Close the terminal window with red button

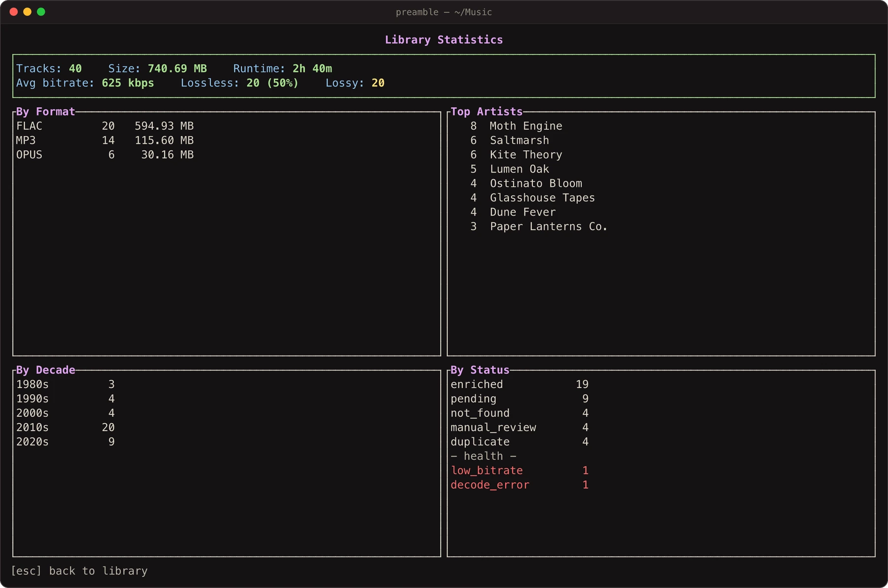[14, 12]
